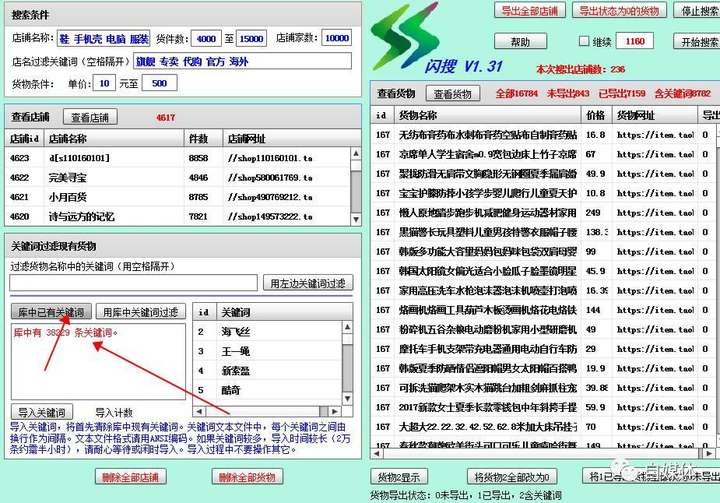Focus the maximum 单价 field showing 500
The image size is (720, 503).
pos(159,83)
